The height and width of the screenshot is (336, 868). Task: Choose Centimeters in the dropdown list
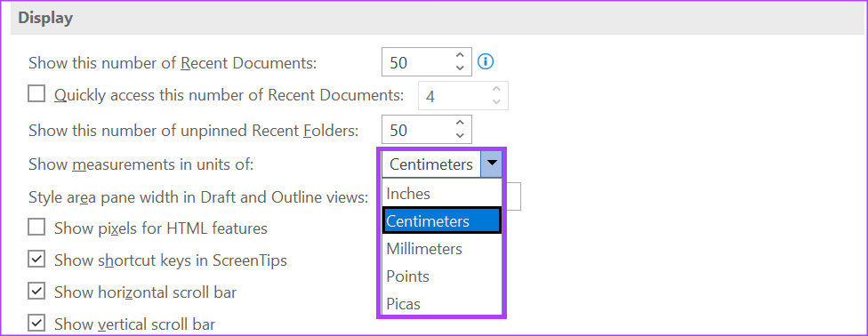(x=442, y=220)
